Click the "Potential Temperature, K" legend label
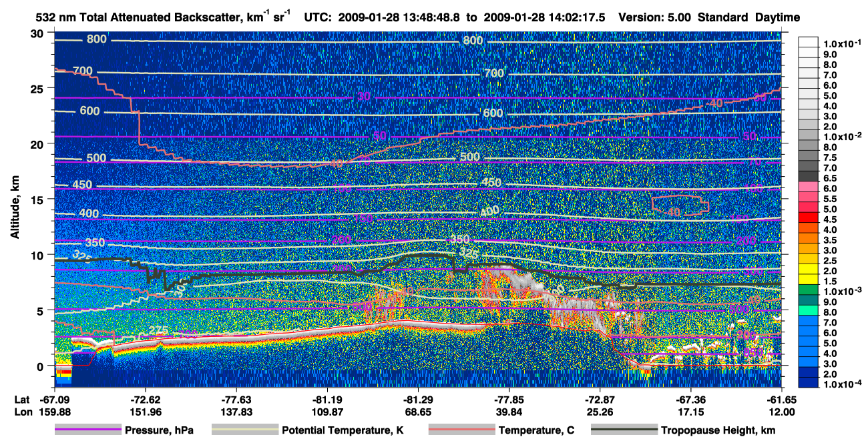The image size is (868, 445). (343, 431)
